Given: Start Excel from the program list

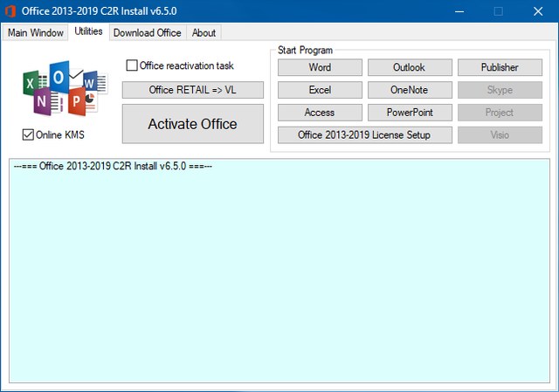Looking at the screenshot, I should pos(320,90).
